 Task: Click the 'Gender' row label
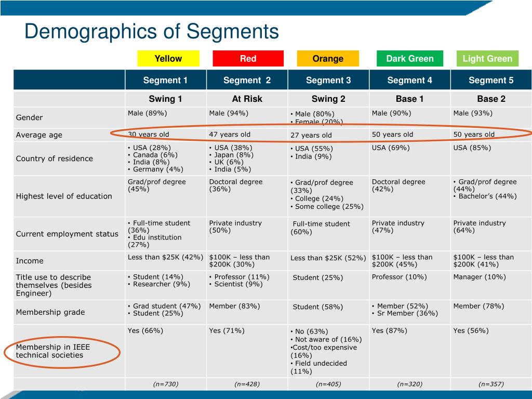click(29, 118)
